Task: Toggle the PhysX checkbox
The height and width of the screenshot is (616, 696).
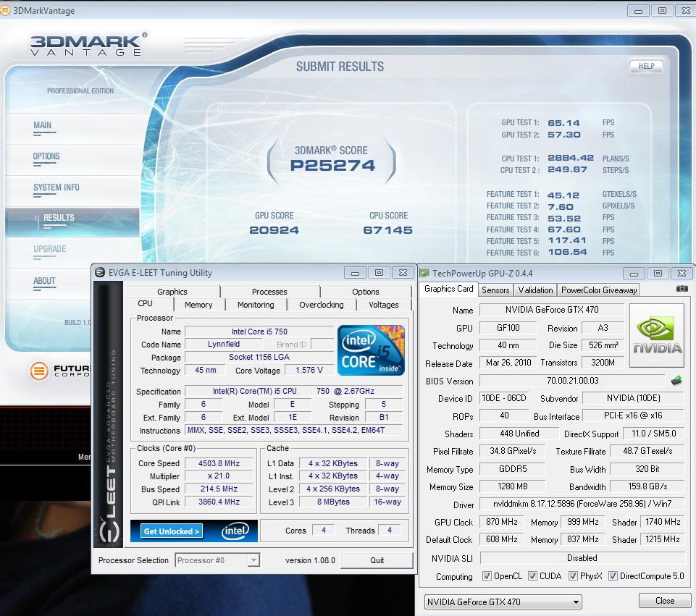Action: tap(573, 575)
